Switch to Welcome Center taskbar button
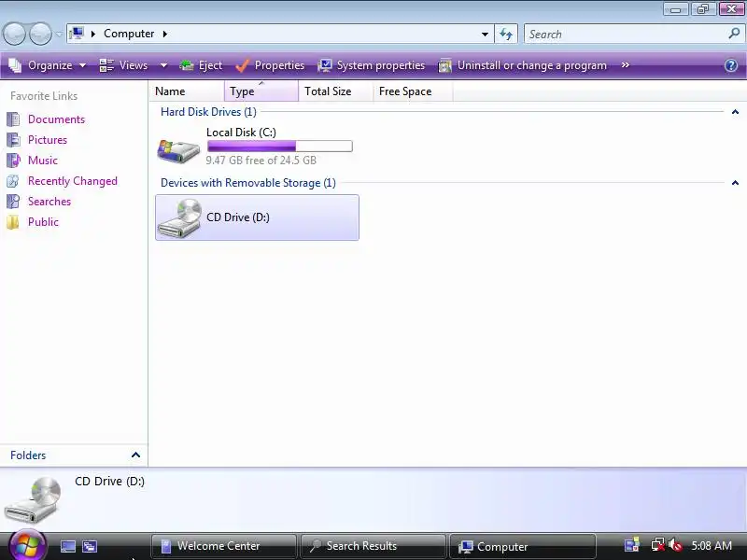The width and height of the screenshot is (747, 560). [x=224, y=546]
